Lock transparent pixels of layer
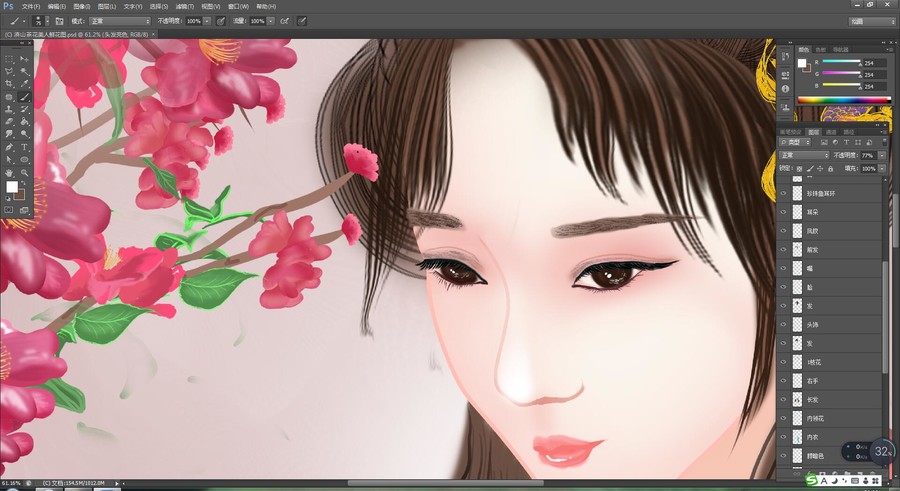 [x=800, y=168]
